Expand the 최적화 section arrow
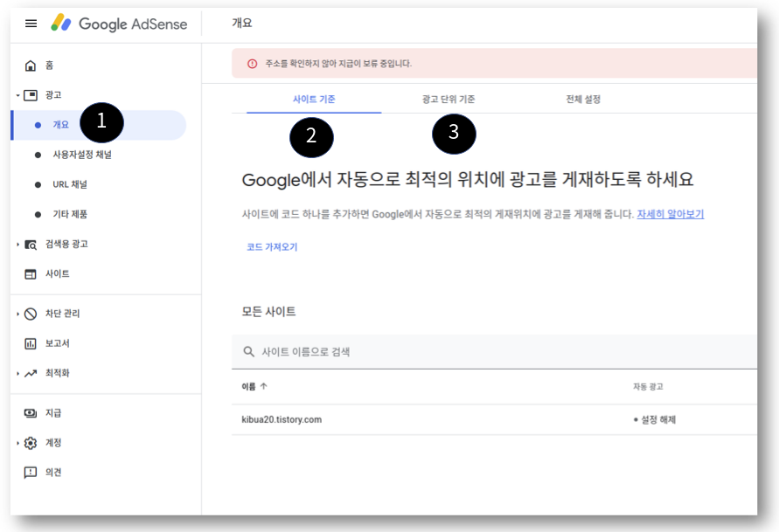Viewport: 779px width, 532px height. [17, 373]
